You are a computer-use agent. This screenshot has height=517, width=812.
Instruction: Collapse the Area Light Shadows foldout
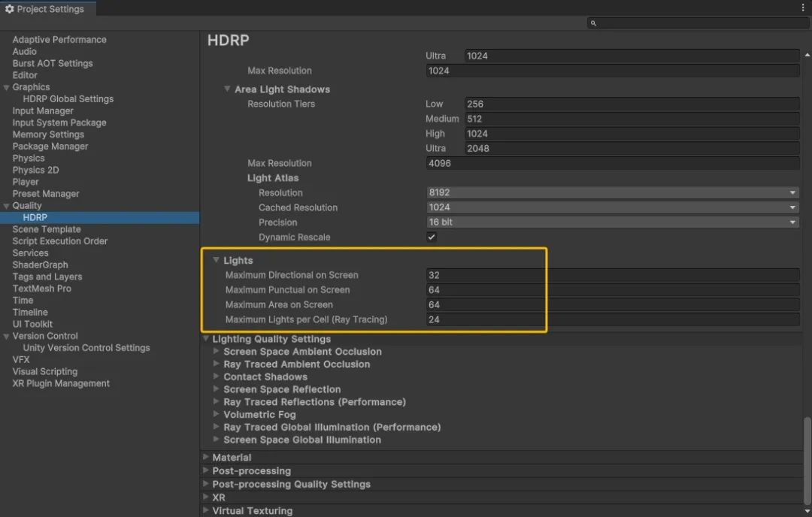coord(227,89)
